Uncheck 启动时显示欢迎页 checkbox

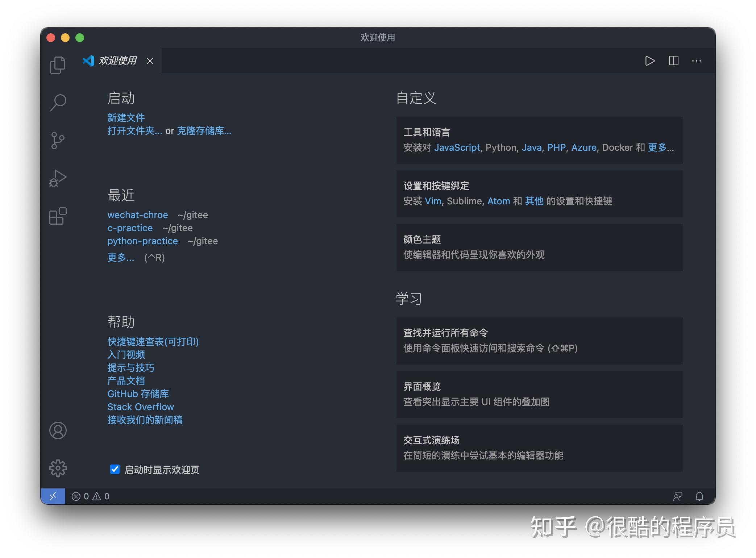(x=115, y=470)
